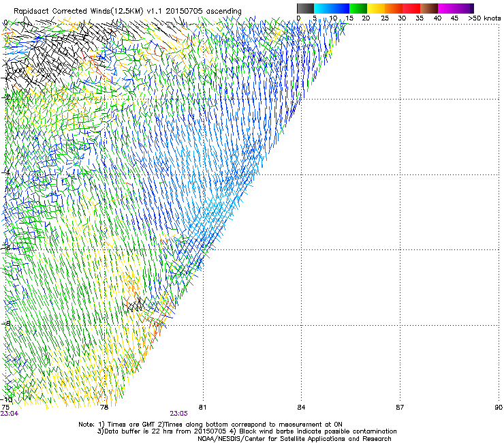Click legend tick label '25'
This screenshot has width=504, height=443.
point(385,18)
